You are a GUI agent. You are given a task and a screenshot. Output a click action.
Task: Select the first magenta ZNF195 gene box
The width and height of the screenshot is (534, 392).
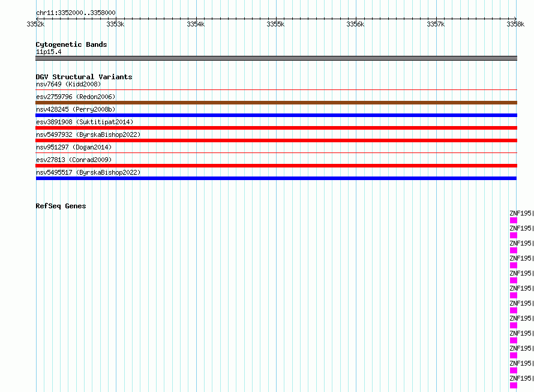(x=514, y=220)
